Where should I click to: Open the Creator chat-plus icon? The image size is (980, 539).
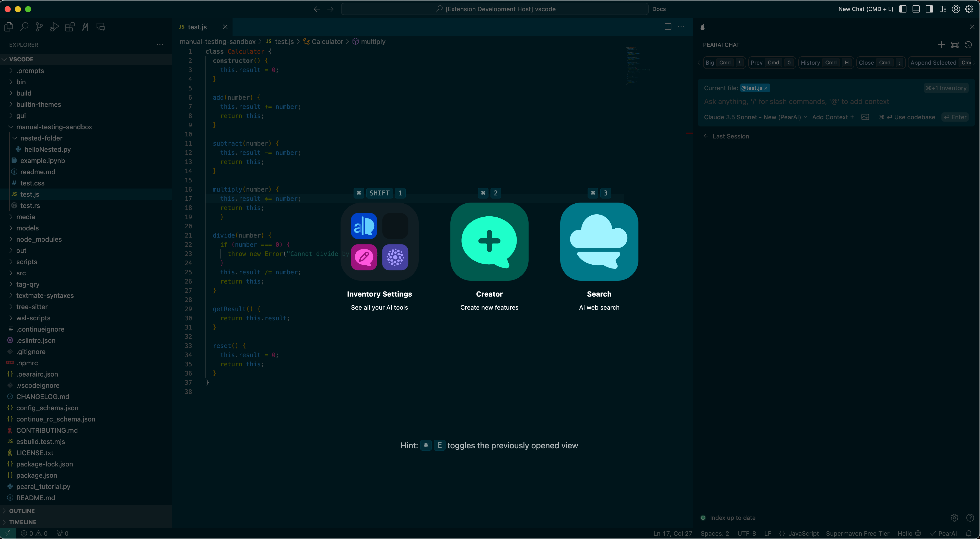point(489,242)
